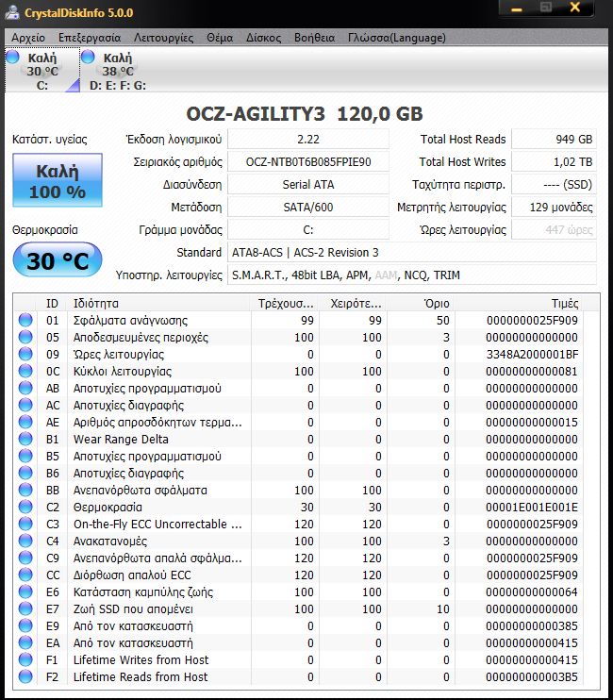The width and height of the screenshot is (613, 700).
Task: Click the drive title OCZ-AGILITY3 120,0 GB
Action: click(305, 114)
